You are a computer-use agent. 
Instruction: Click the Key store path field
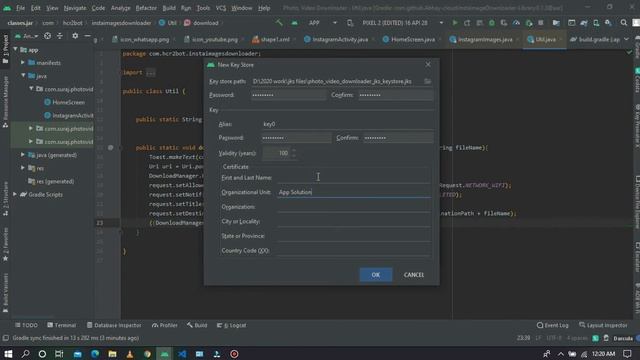click(337, 81)
